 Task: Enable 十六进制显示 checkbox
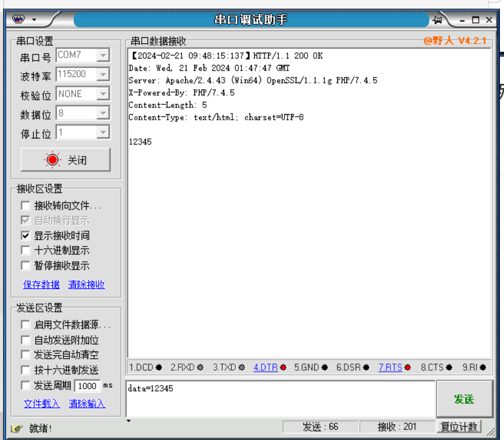pos(25,250)
